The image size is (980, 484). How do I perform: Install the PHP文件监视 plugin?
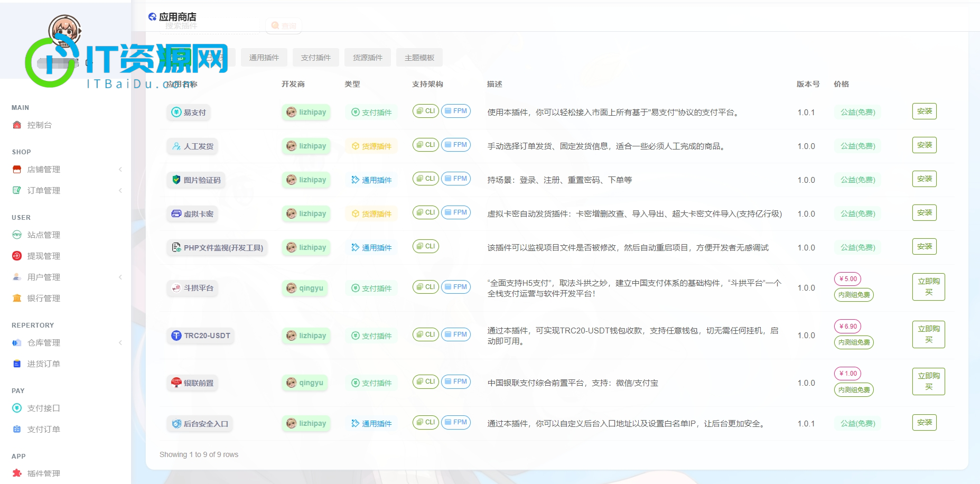[x=925, y=247]
